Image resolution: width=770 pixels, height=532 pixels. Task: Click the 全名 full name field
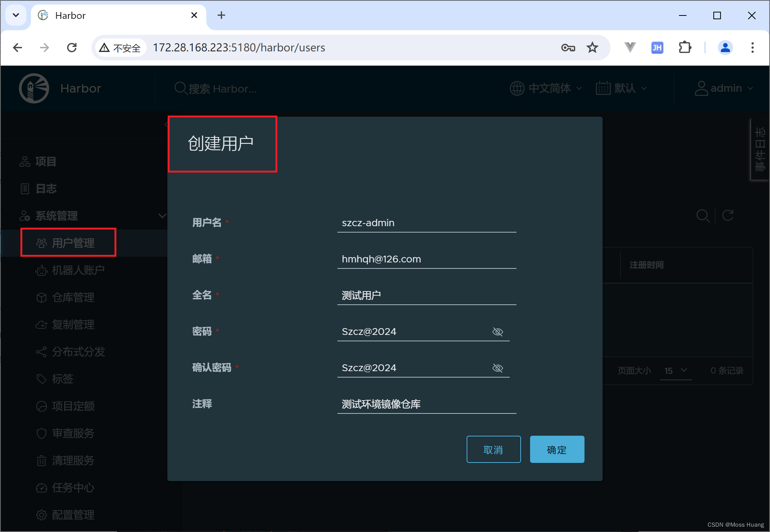click(x=427, y=296)
